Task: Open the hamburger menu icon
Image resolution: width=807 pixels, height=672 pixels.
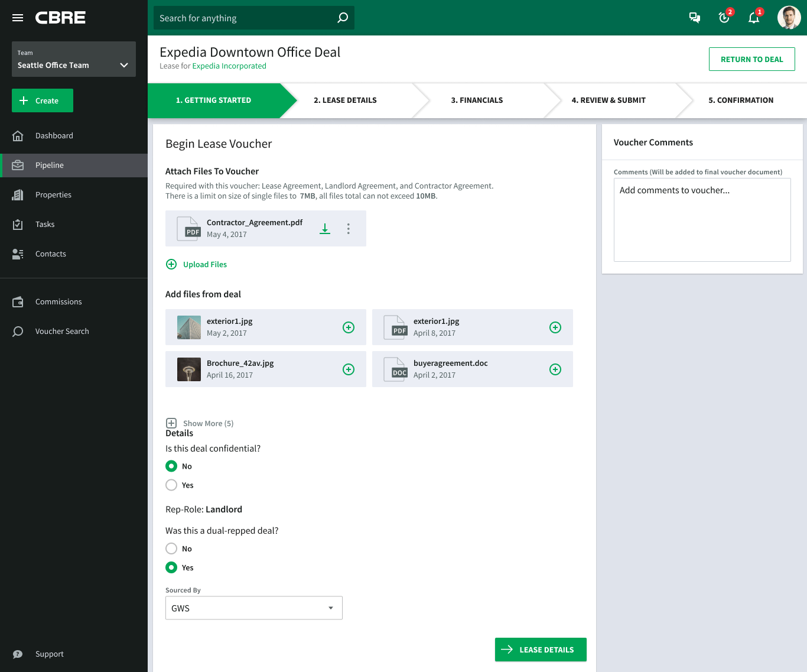Action: (x=18, y=18)
